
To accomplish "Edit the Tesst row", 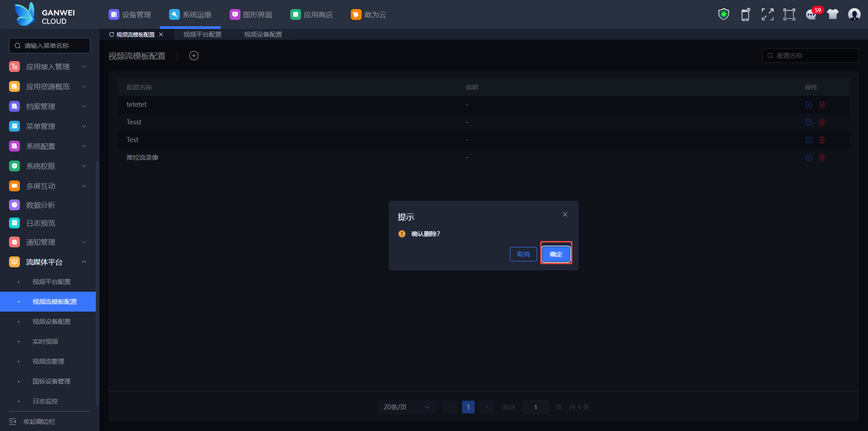I will point(809,122).
